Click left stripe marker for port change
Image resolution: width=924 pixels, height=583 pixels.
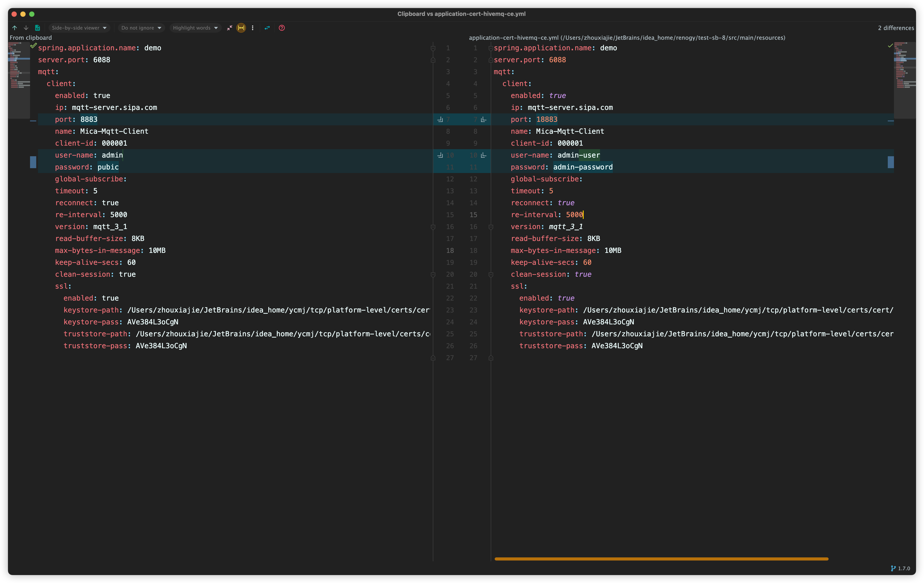point(33,121)
